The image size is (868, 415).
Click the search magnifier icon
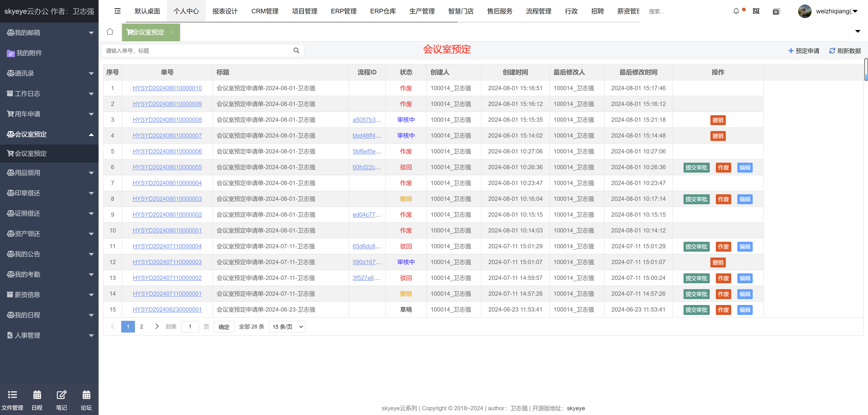pyautogui.click(x=296, y=50)
